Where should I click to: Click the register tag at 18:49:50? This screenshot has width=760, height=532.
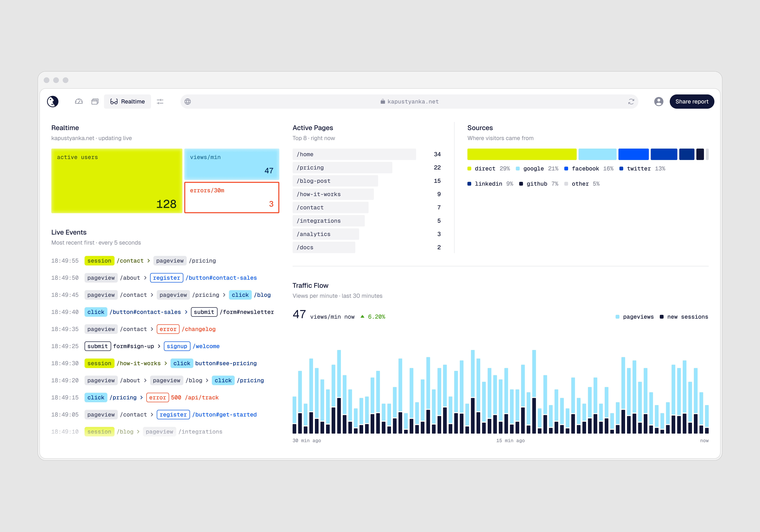(x=166, y=278)
